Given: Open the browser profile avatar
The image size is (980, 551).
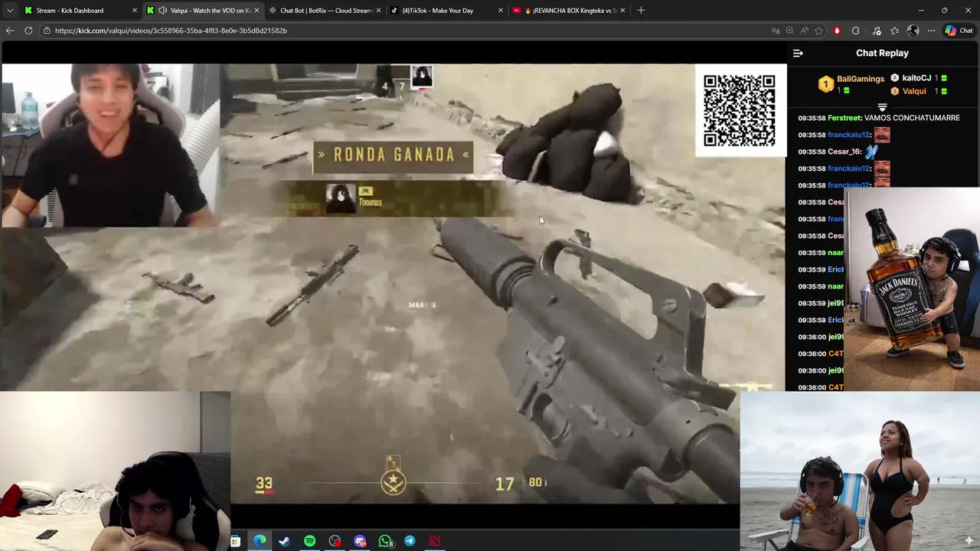Looking at the screenshot, I should [913, 31].
